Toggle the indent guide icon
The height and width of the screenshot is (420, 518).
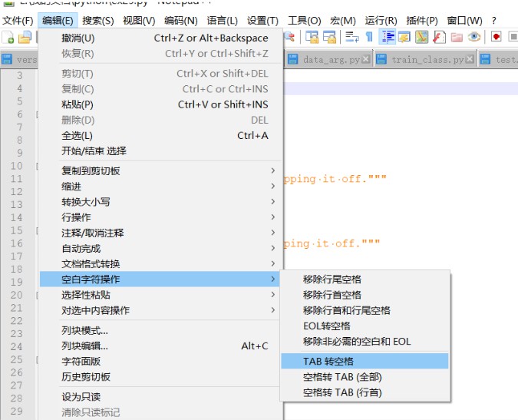point(388,37)
